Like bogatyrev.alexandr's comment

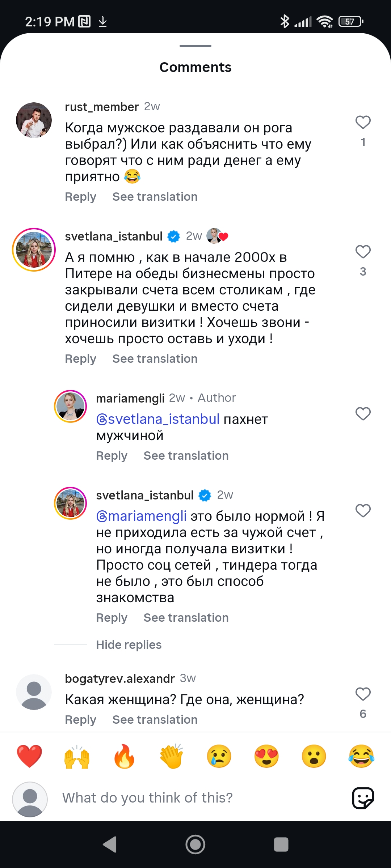pyautogui.click(x=363, y=694)
